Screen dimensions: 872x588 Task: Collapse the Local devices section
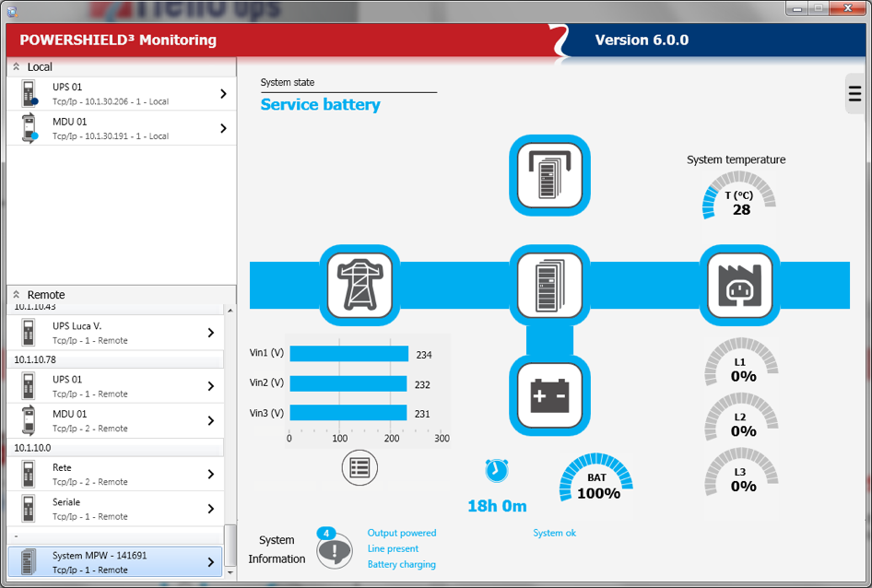[17, 67]
